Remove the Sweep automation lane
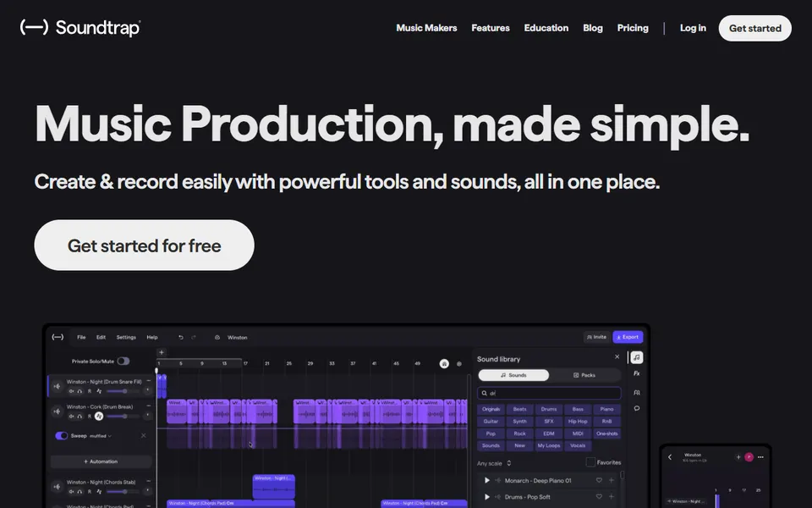This screenshot has height=508, width=812. coord(144,435)
